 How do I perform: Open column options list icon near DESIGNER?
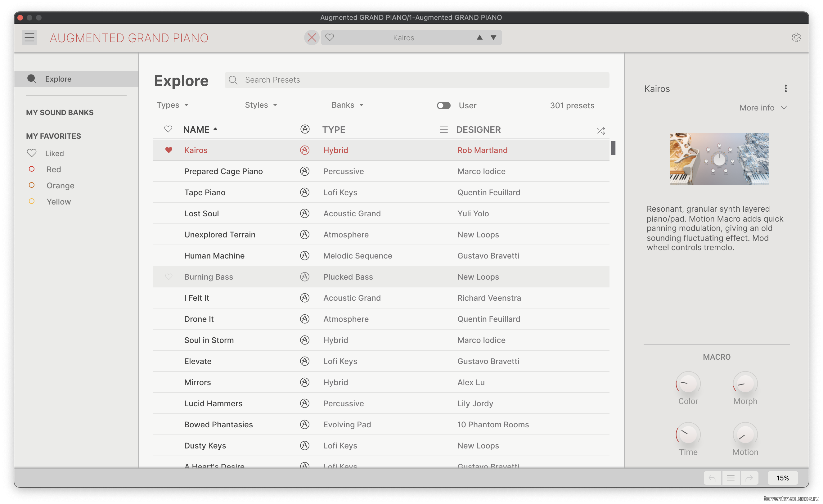click(443, 130)
